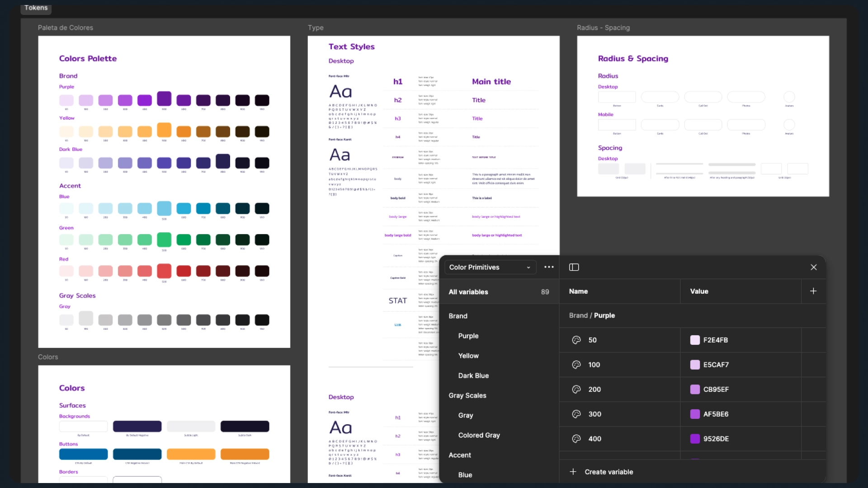Toggle the variables sidebar panel icon
Screen dimensions: 868x488
click(x=574, y=267)
